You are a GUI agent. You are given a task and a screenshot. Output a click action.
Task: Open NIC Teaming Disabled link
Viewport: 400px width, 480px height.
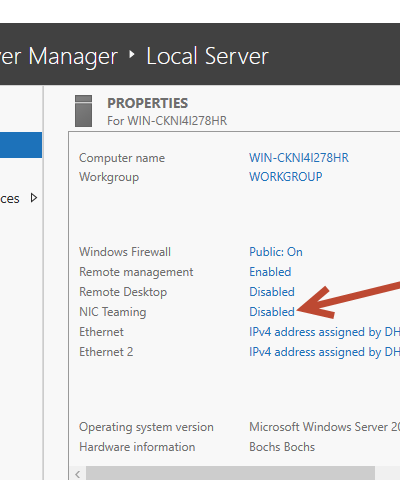(x=272, y=312)
